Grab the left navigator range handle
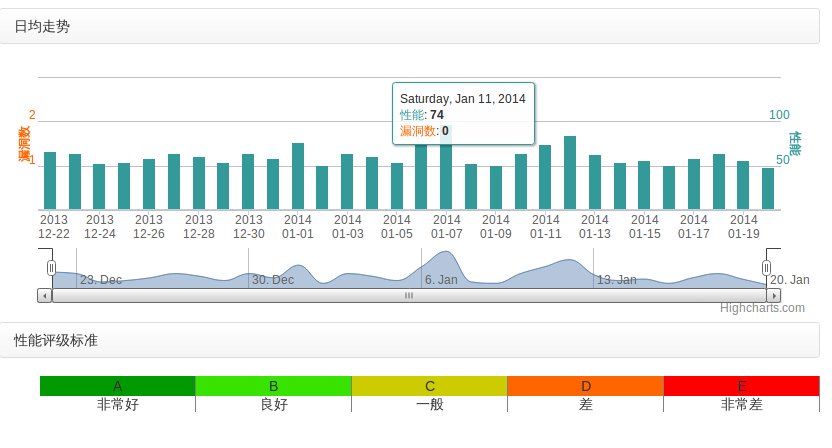This screenshot has height=448, width=832. click(x=51, y=268)
